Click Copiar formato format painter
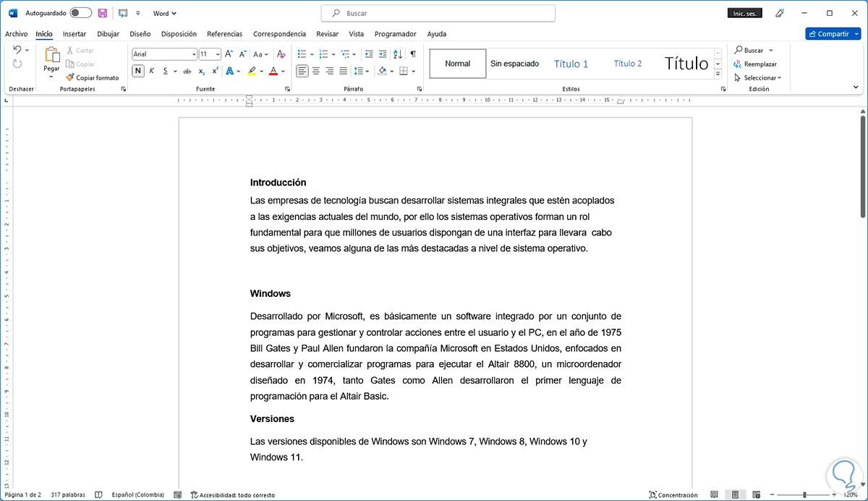Image resolution: width=868 pixels, height=501 pixels. point(92,77)
